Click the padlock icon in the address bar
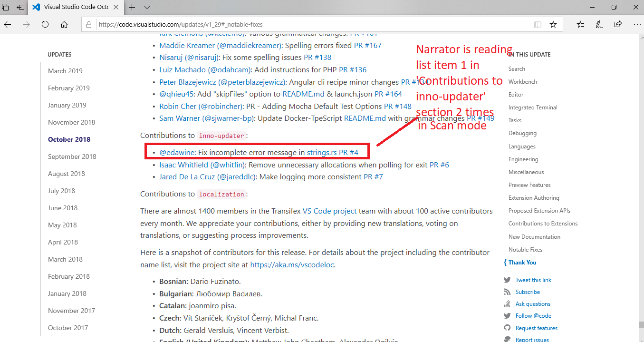 pos(88,24)
